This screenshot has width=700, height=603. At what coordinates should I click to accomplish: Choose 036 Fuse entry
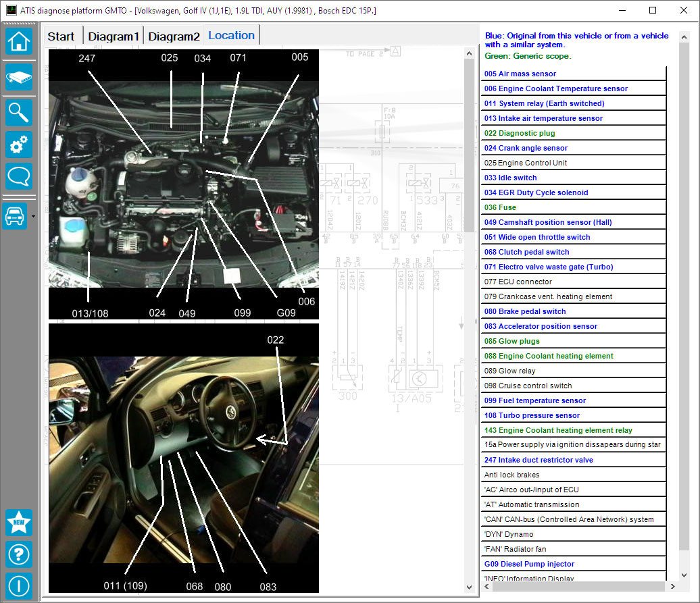click(573, 207)
